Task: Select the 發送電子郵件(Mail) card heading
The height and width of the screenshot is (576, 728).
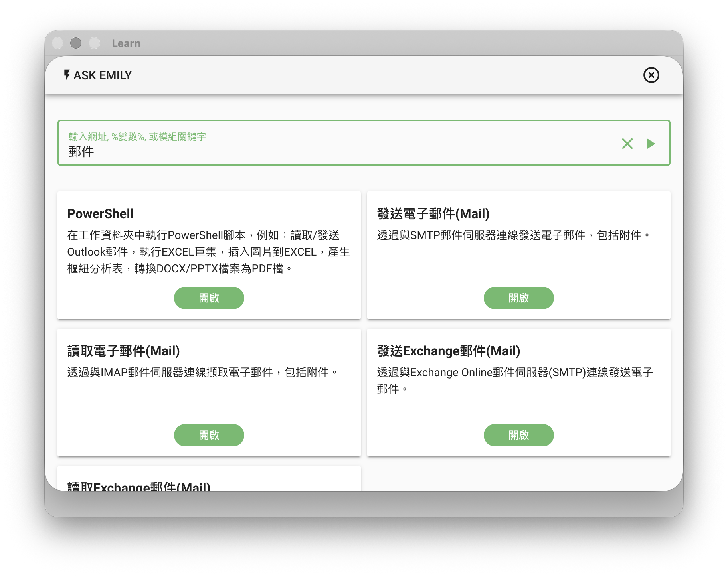Action: click(x=433, y=214)
